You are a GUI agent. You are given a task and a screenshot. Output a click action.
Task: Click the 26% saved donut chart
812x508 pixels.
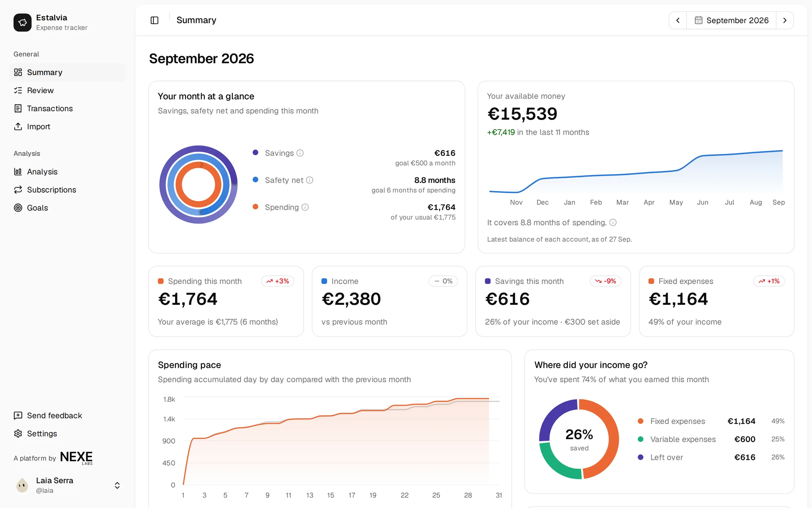pyautogui.click(x=579, y=439)
